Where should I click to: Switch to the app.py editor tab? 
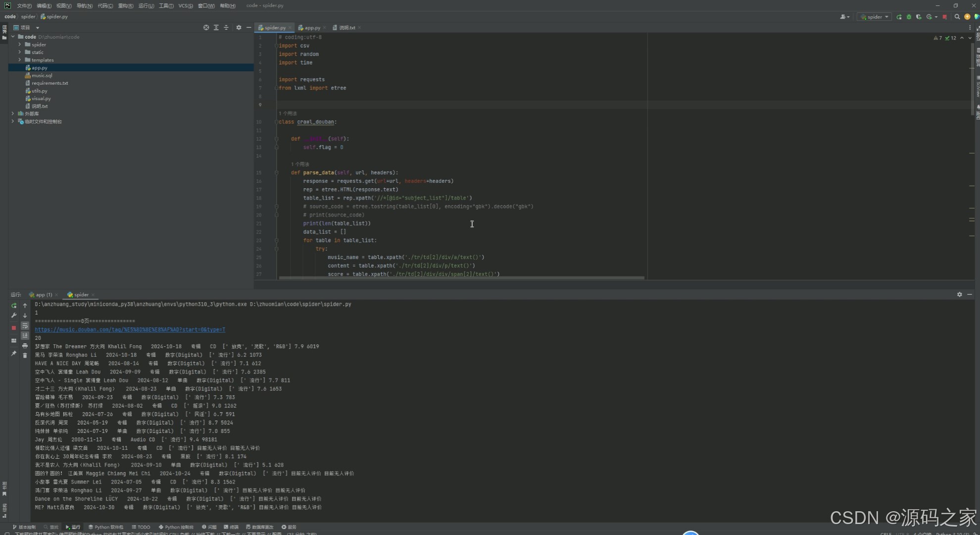click(x=312, y=28)
